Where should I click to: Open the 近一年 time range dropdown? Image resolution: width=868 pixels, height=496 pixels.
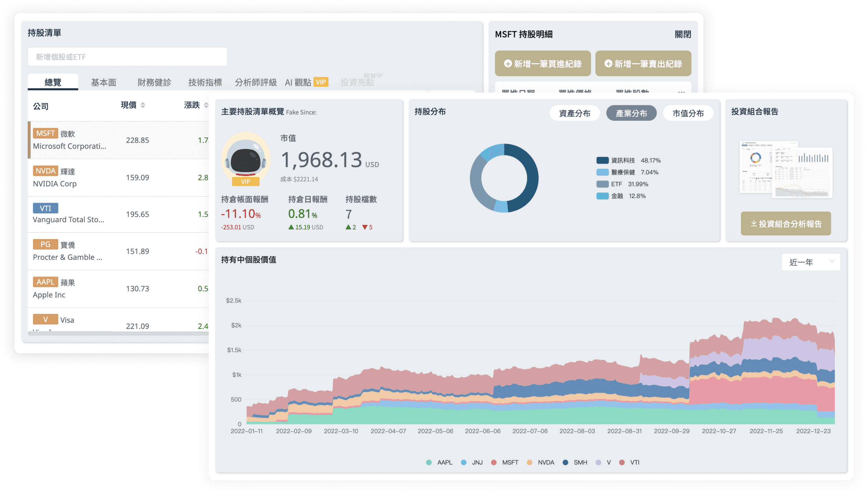tap(811, 262)
